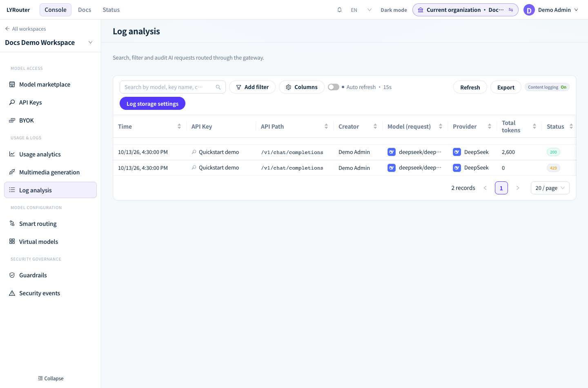Click Demo Admin creator in the 200 row

click(x=354, y=152)
